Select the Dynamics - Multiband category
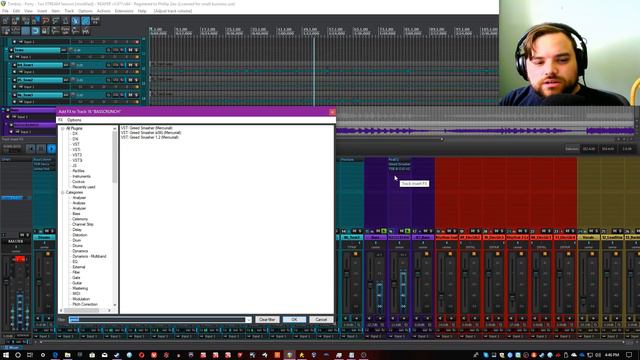 coord(89,256)
